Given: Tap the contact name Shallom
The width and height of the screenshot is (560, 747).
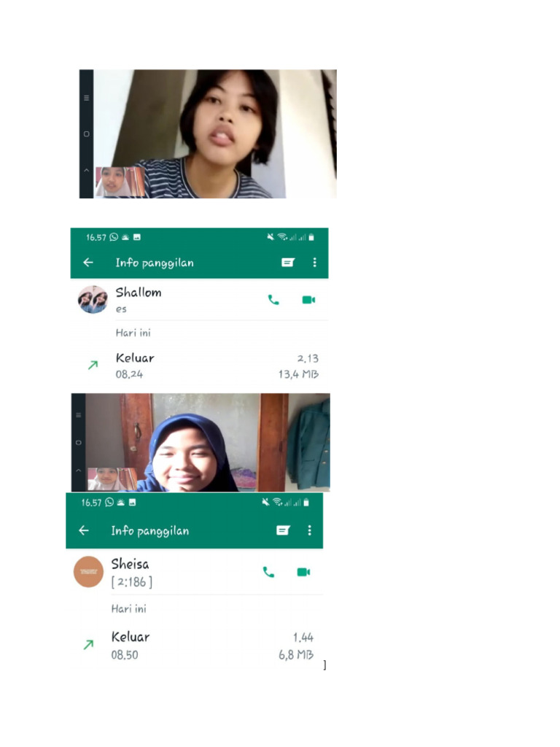Looking at the screenshot, I should click(139, 292).
